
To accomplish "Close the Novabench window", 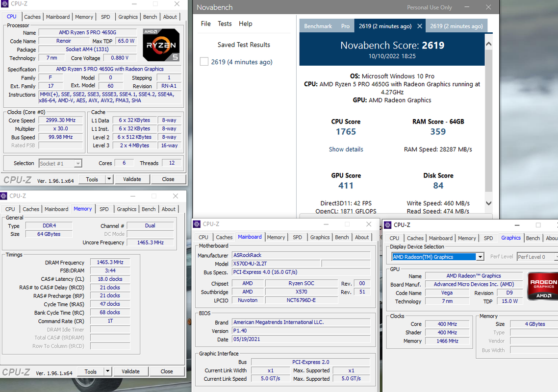I will 488,7.
